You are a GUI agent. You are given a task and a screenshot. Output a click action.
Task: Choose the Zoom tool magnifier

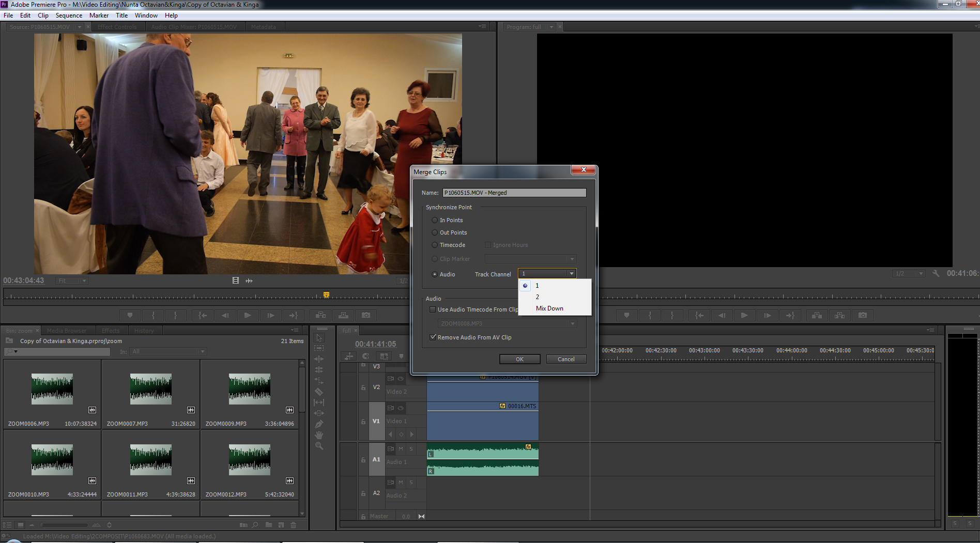319,446
